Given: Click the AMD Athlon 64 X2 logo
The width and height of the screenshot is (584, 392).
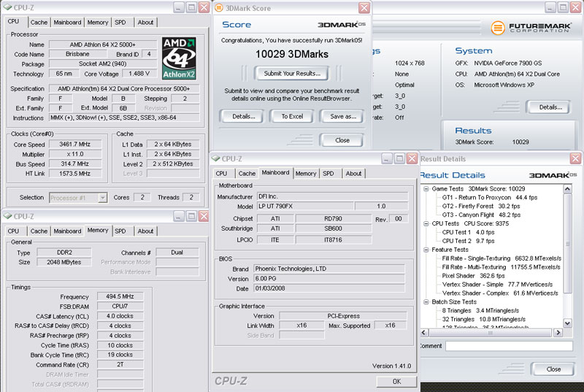Looking at the screenshot, I should click(179, 58).
